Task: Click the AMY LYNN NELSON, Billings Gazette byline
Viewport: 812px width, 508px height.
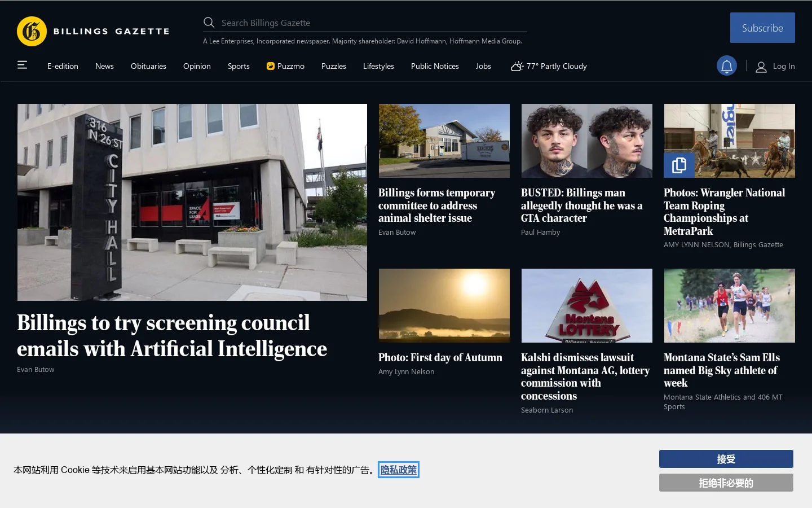Action: (723, 244)
